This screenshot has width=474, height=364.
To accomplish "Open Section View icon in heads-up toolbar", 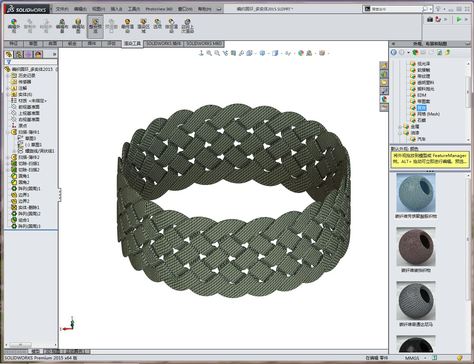I will [233, 53].
